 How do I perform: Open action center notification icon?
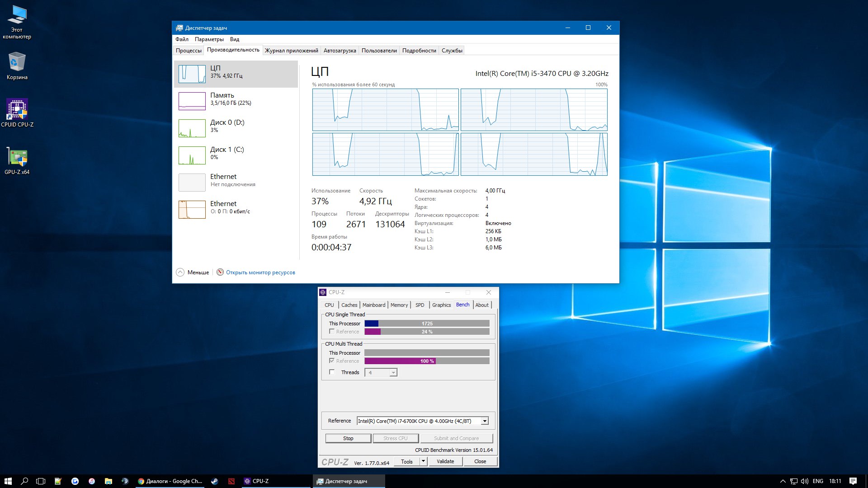tap(853, 481)
